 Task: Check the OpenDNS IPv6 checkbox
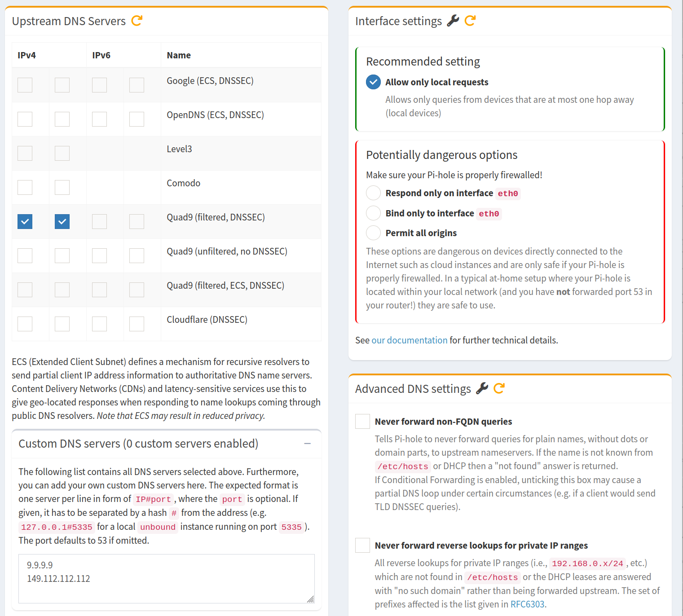pyautogui.click(x=99, y=119)
